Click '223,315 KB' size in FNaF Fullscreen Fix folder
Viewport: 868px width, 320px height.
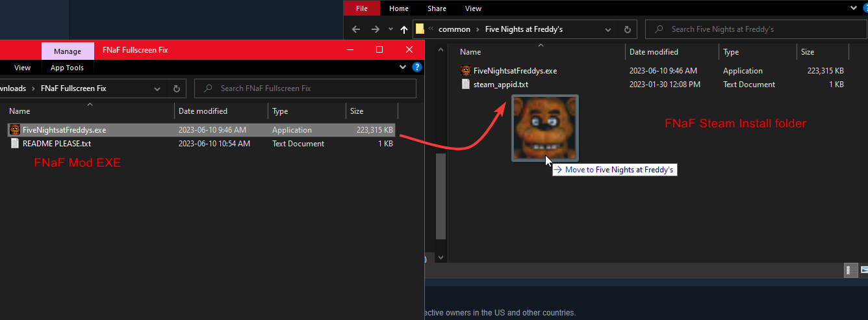click(375, 130)
